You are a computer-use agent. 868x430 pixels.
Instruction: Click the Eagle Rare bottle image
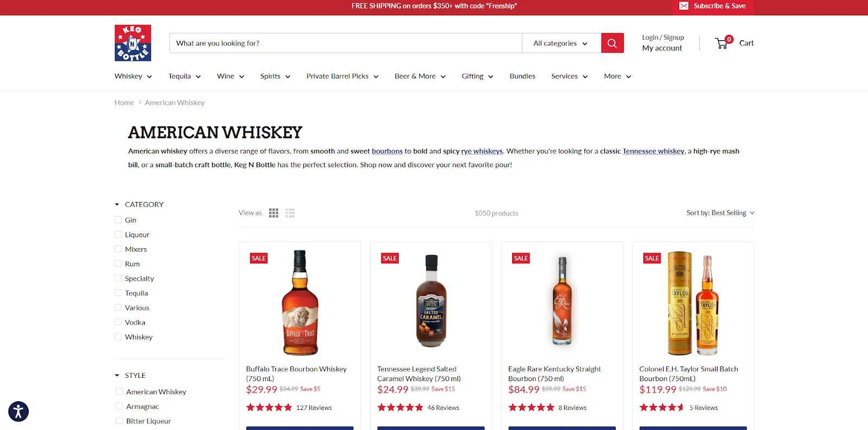[562, 301]
